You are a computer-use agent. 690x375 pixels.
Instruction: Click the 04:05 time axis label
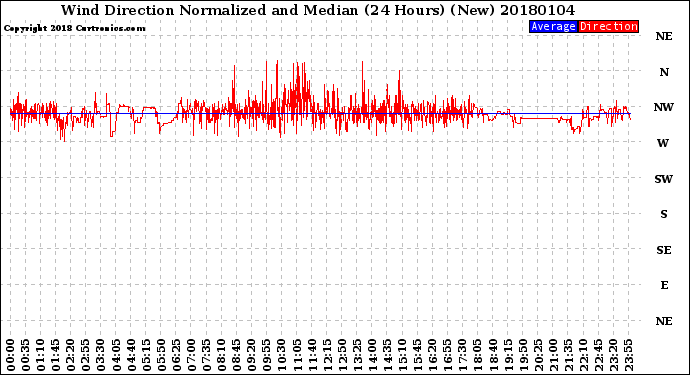pos(116,355)
